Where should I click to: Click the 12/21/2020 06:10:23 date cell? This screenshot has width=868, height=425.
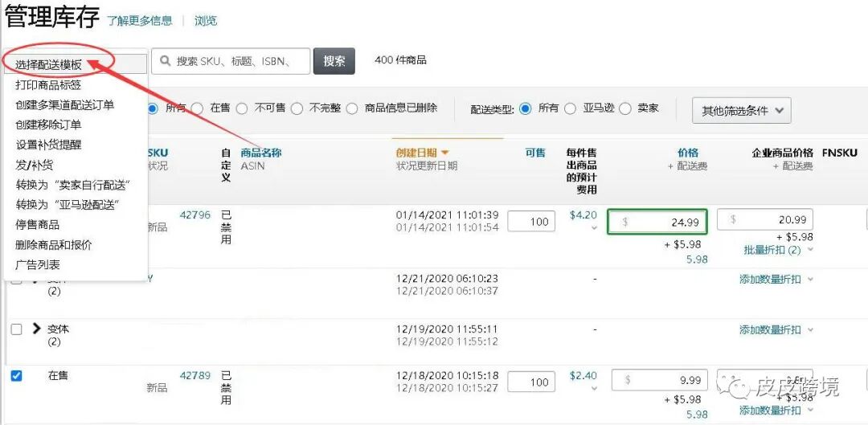coord(447,278)
